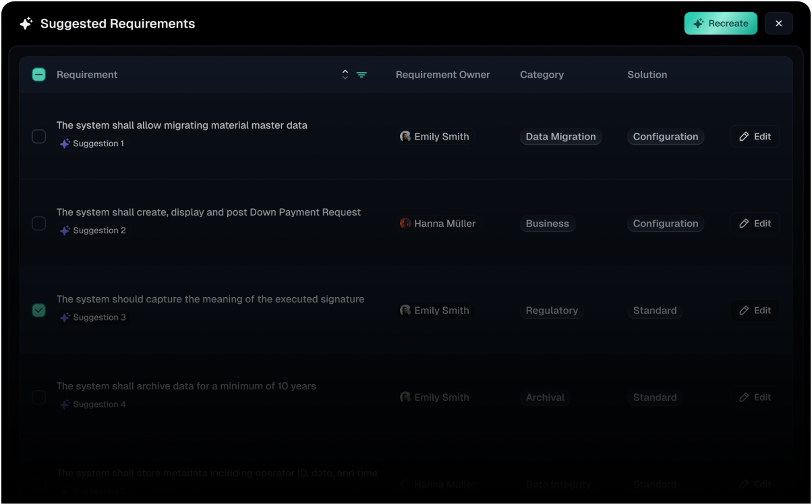
Task: Click the Requirement Owner column header
Action: click(x=442, y=75)
